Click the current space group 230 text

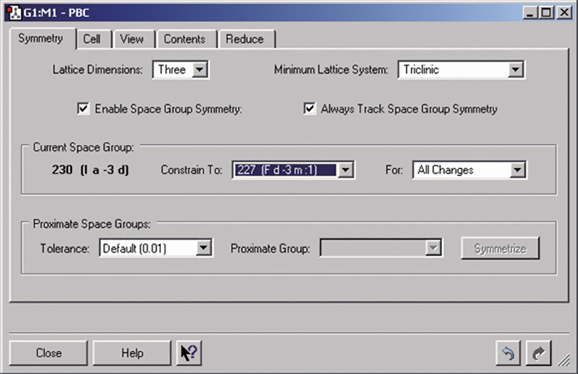90,170
